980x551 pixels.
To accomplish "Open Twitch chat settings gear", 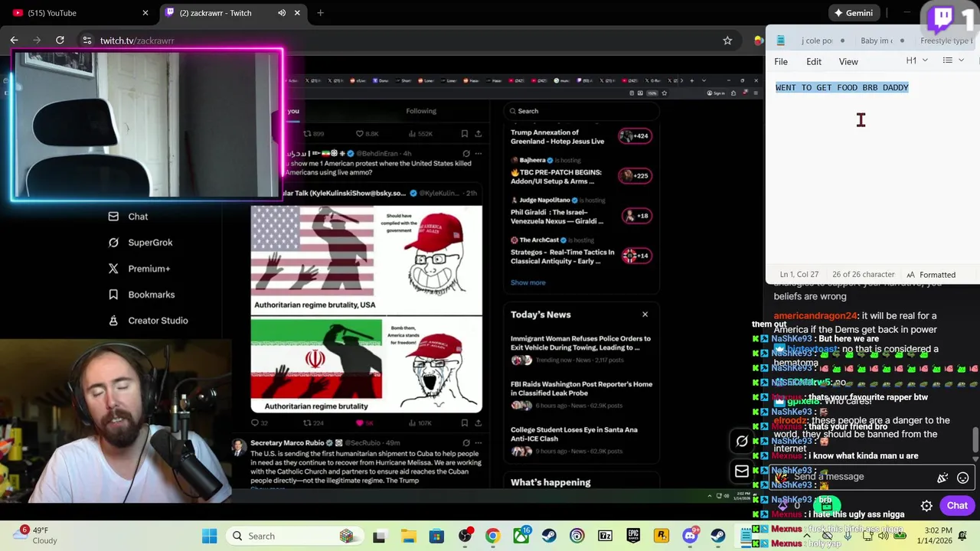I will click(x=926, y=506).
